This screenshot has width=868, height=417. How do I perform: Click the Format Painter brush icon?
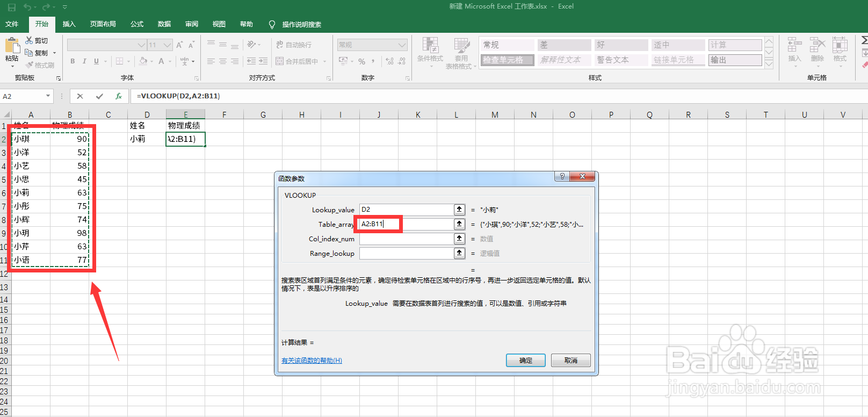29,65
